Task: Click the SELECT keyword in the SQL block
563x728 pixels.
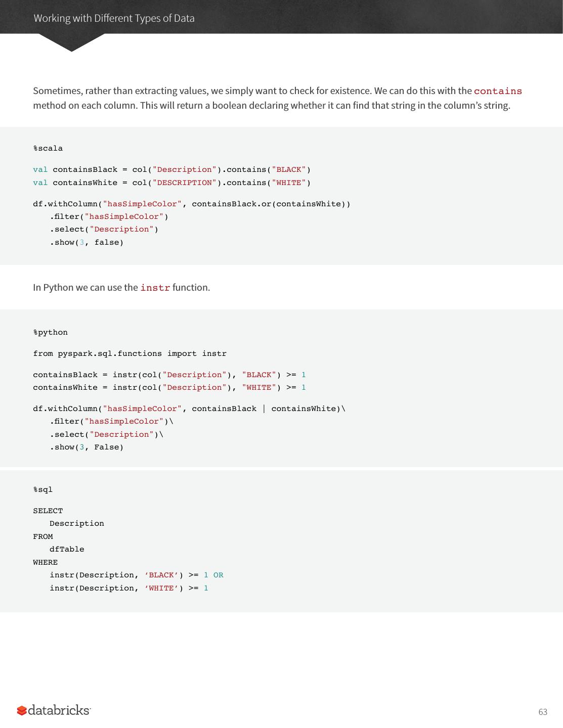Action: point(48,511)
